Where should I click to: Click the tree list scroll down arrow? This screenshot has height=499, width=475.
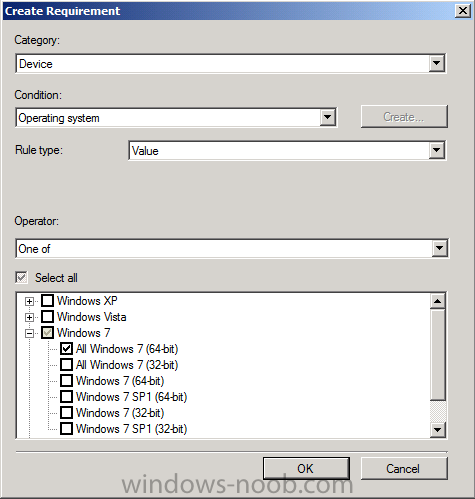tap(437, 429)
